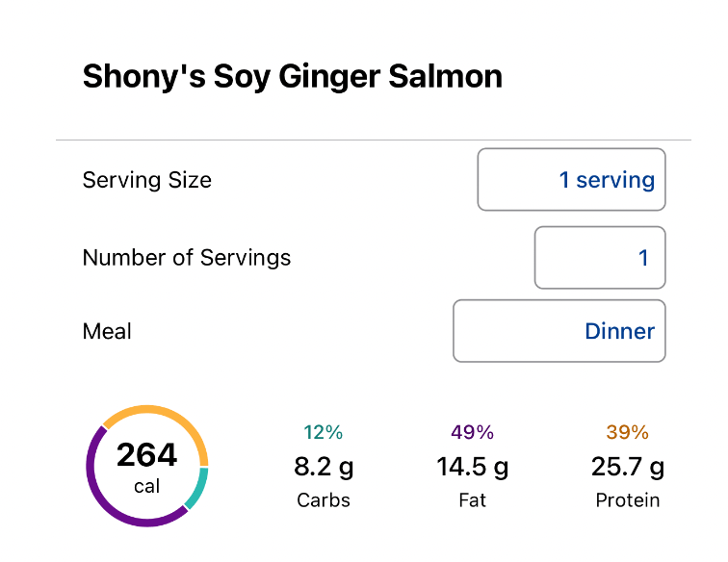Click the Number of Servings label

click(x=187, y=258)
